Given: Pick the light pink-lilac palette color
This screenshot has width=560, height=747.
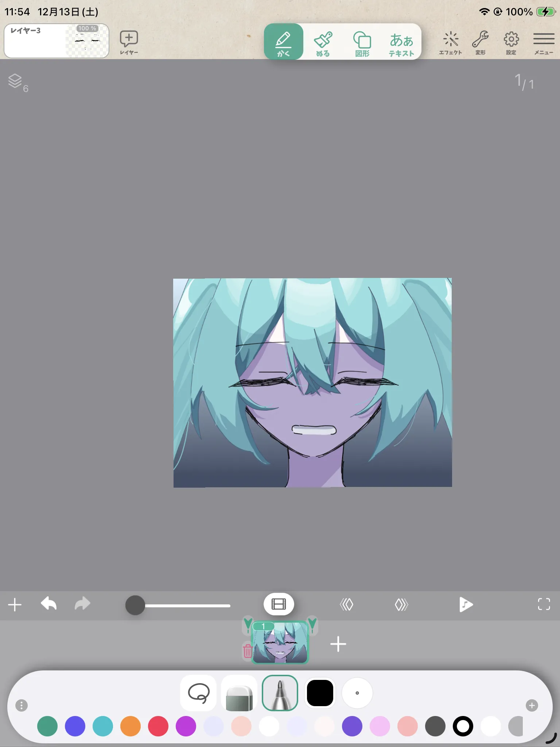Looking at the screenshot, I should coord(380,726).
